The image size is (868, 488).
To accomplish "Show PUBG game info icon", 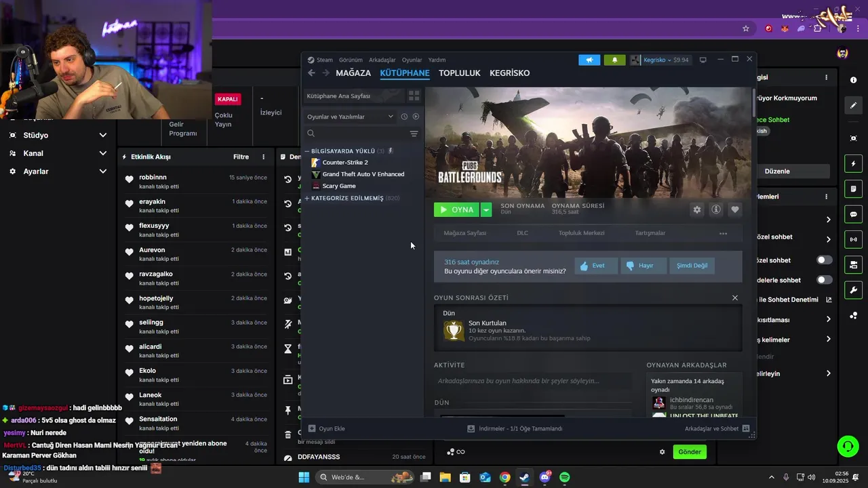I will coord(715,209).
